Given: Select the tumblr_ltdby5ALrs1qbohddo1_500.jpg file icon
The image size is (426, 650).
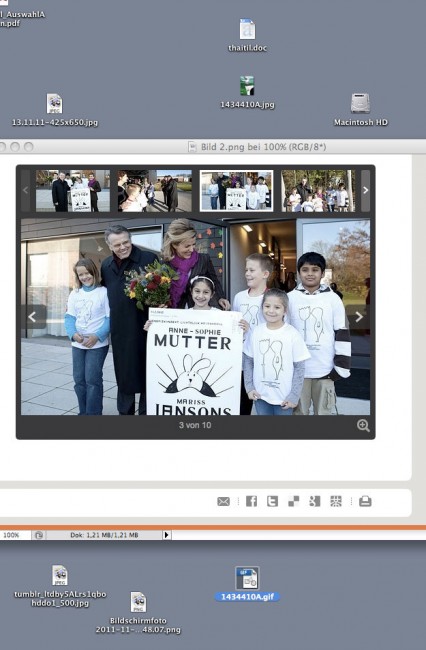Looking at the screenshot, I should [60, 575].
